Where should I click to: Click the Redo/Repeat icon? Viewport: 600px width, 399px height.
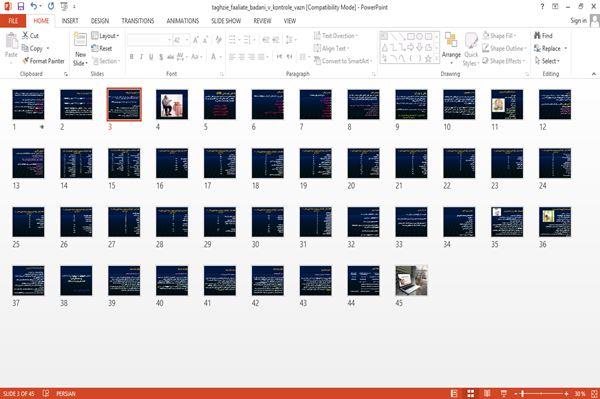51,7
